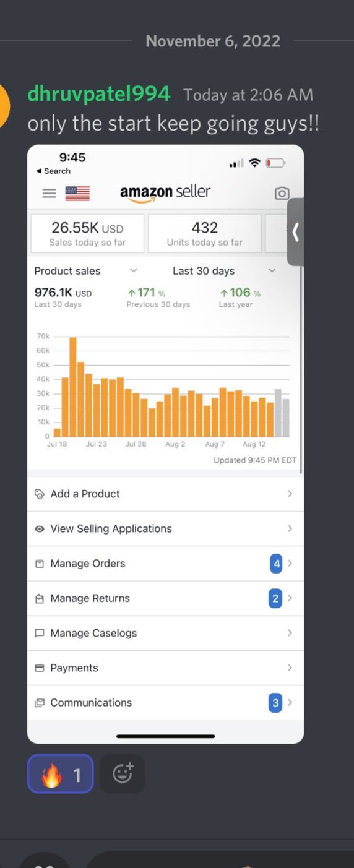Tap the US flag marketplace icon
This screenshot has width=354, height=868.
pyautogui.click(x=77, y=194)
